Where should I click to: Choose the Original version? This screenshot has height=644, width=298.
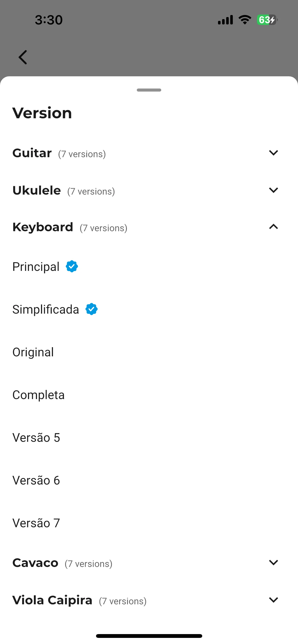click(149, 352)
